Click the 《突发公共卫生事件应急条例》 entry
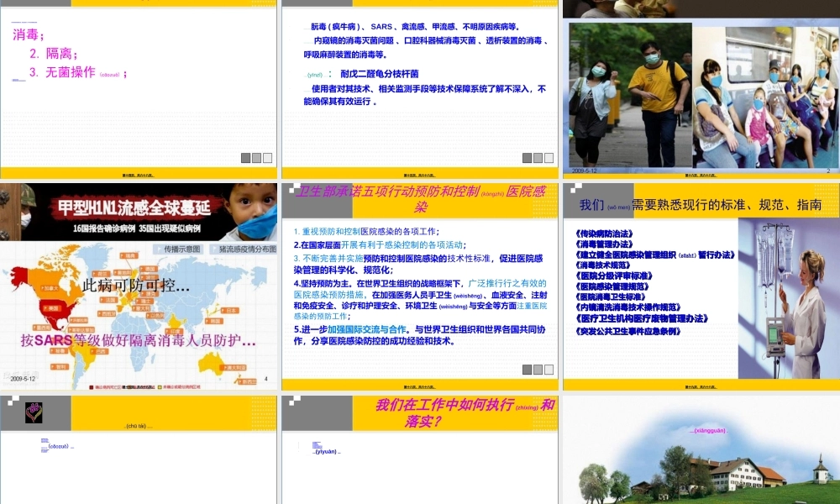 [629, 329]
